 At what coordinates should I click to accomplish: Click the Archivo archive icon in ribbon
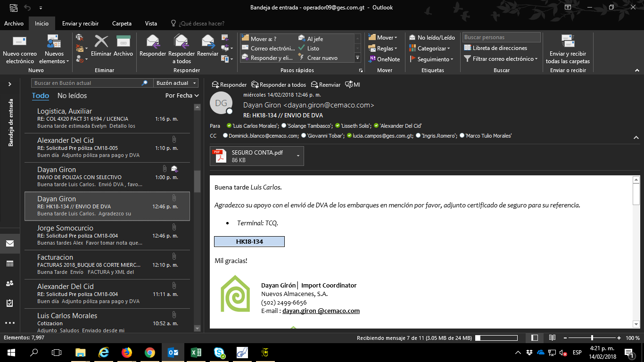click(123, 42)
